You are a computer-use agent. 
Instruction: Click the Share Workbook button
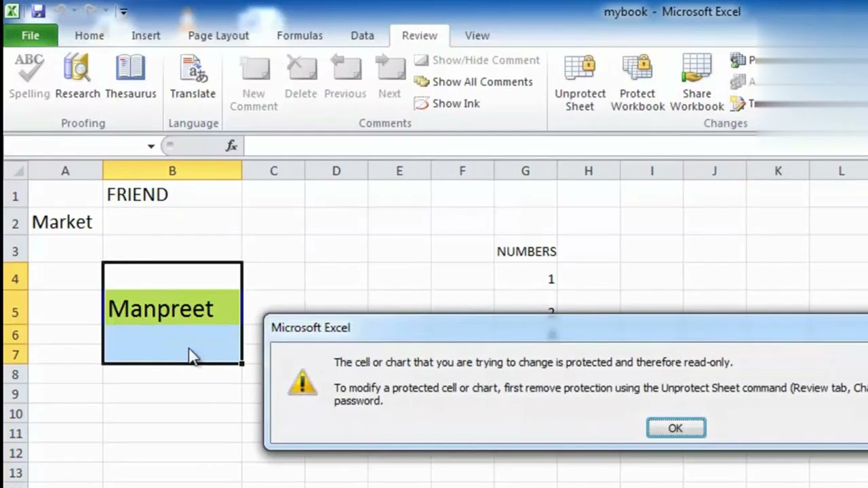pyautogui.click(x=697, y=83)
